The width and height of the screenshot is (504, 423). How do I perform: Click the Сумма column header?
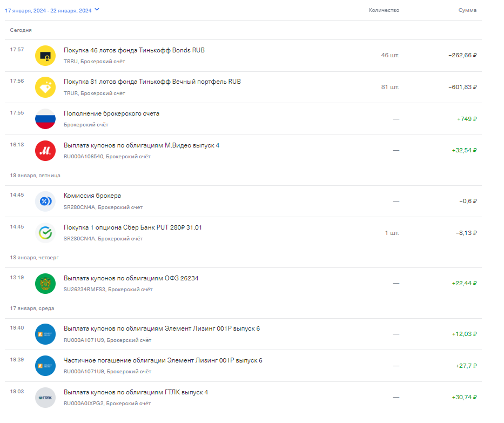469,10
